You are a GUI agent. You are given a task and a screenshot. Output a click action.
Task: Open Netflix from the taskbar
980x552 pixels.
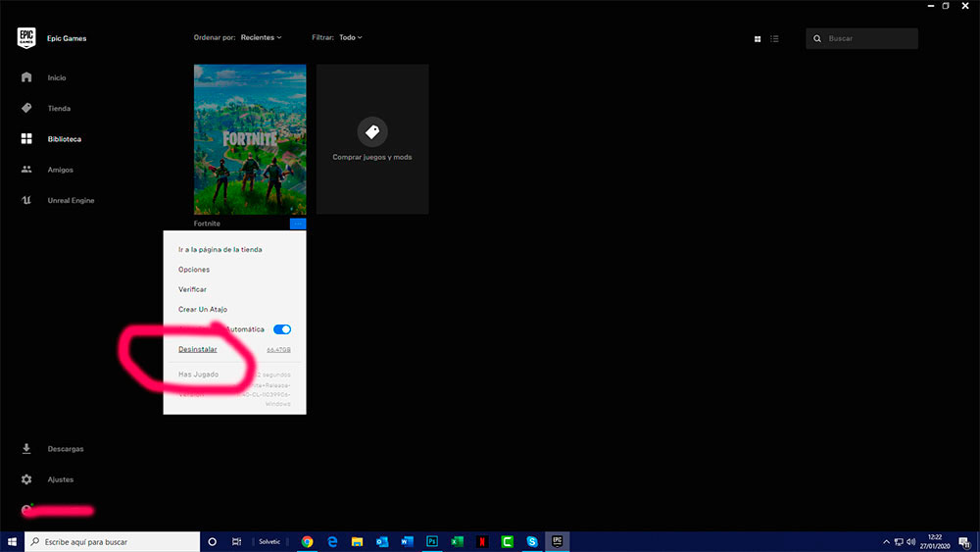point(482,541)
